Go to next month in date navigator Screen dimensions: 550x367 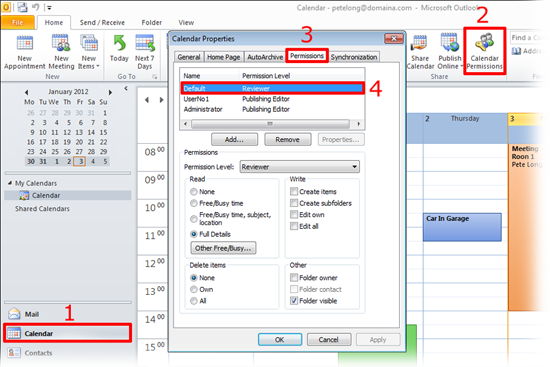tap(110, 92)
